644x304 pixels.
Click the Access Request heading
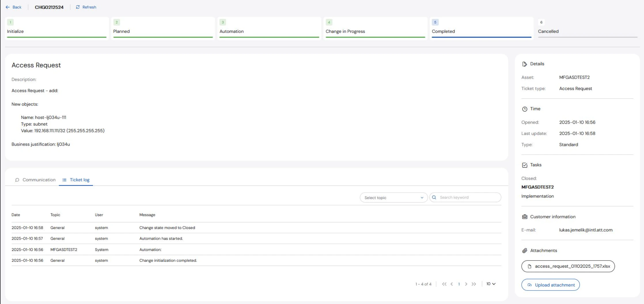pos(36,65)
